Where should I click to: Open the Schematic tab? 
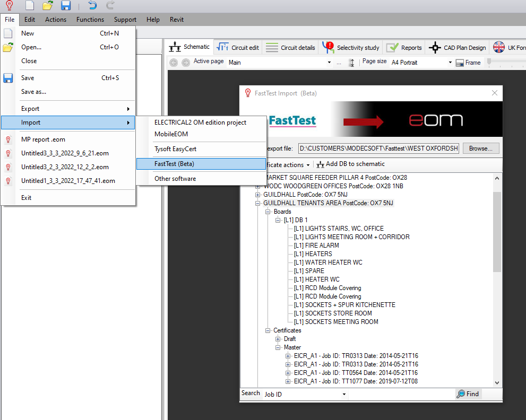coord(189,47)
